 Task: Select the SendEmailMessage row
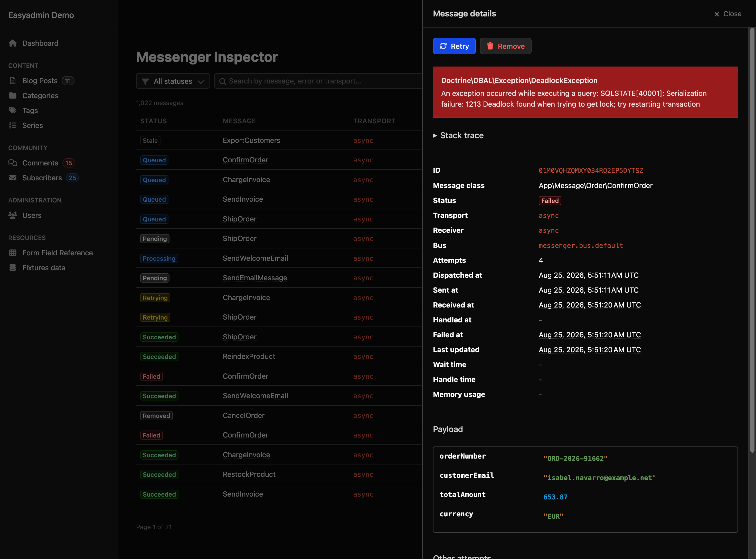point(279,278)
